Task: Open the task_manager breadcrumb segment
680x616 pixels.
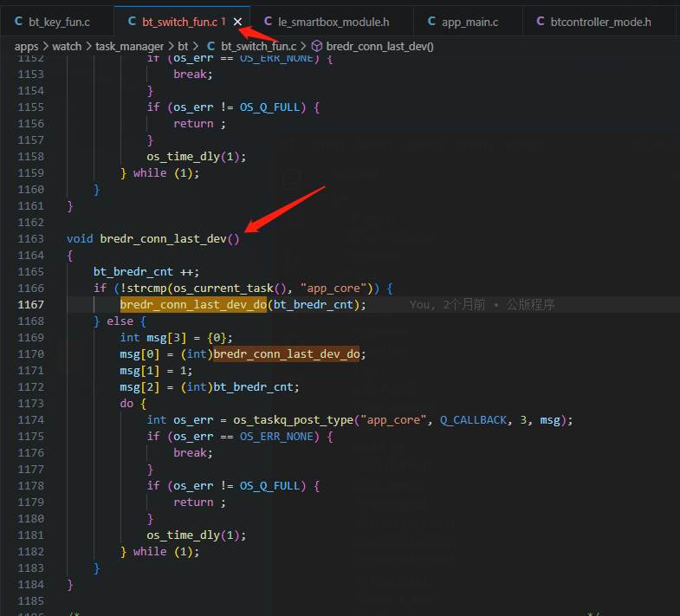Action: 129,47
